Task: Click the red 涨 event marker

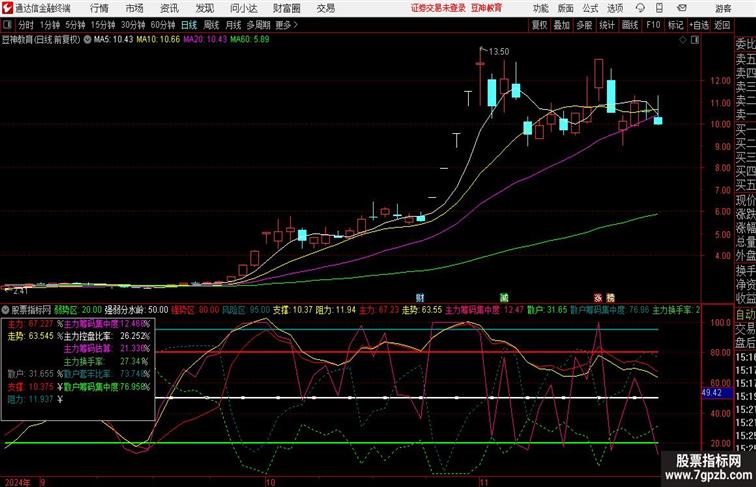Action: pos(598,298)
